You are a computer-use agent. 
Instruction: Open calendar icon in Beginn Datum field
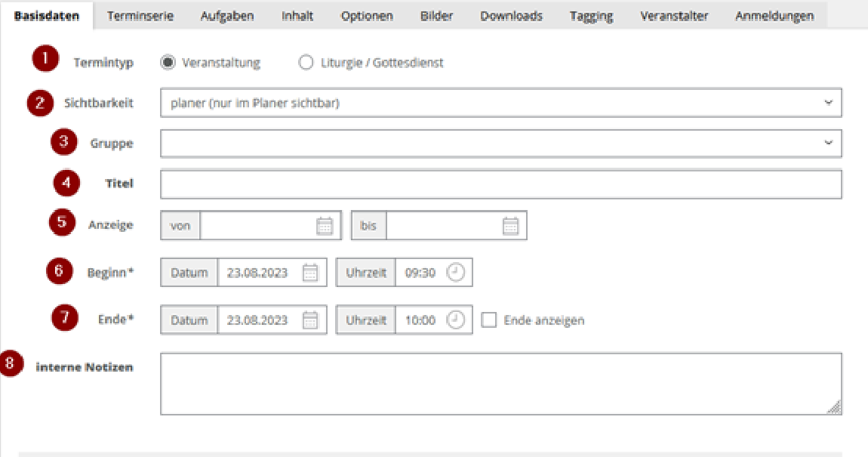pos(310,273)
